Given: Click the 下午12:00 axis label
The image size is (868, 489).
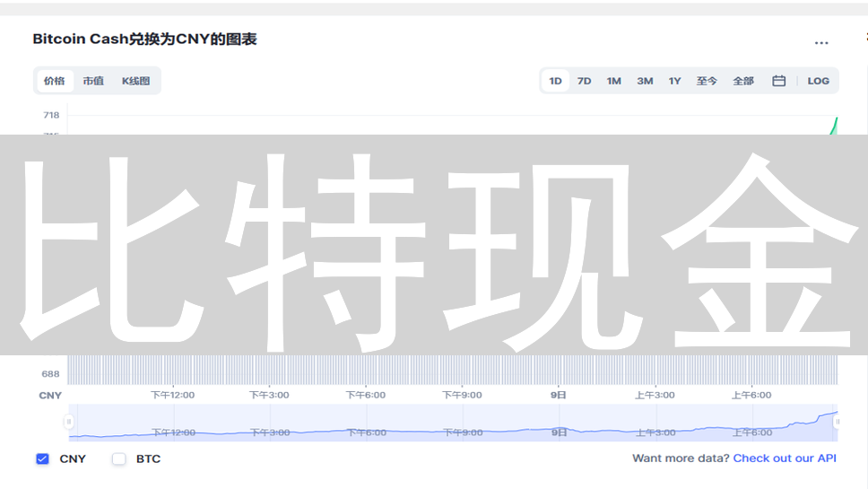Looking at the screenshot, I should click(x=173, y=395).
